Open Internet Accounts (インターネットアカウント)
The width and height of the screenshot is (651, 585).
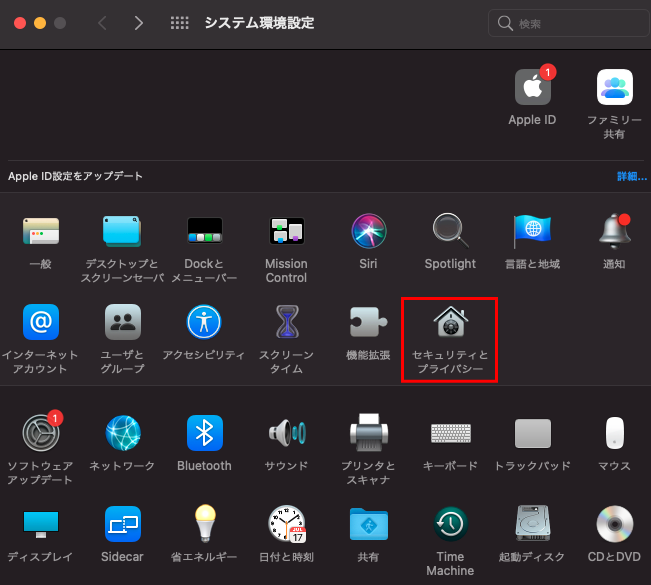coord(41,322)
